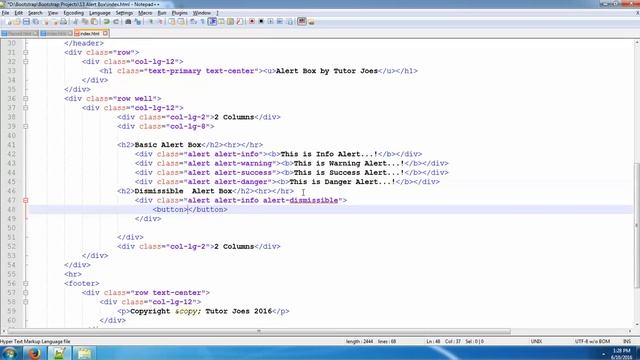Open Firefox from the taskbar
This screenshot has width=640, height=360.
pyautogui.click(x=34, y=353)
